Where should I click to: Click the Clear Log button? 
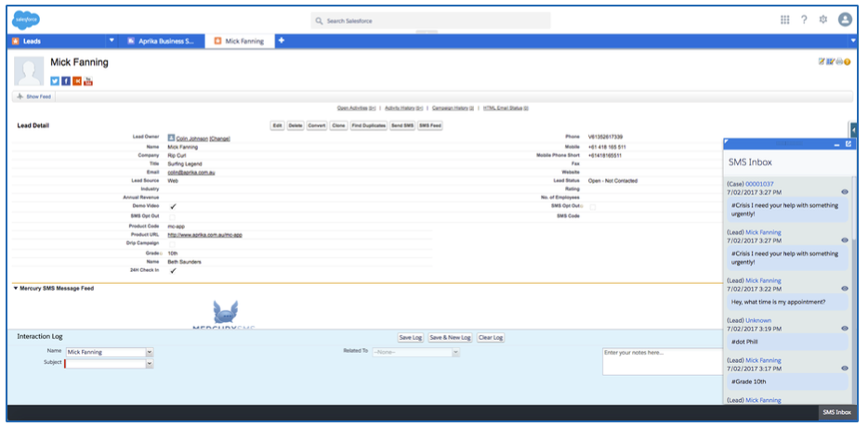(x=491, y=337)
